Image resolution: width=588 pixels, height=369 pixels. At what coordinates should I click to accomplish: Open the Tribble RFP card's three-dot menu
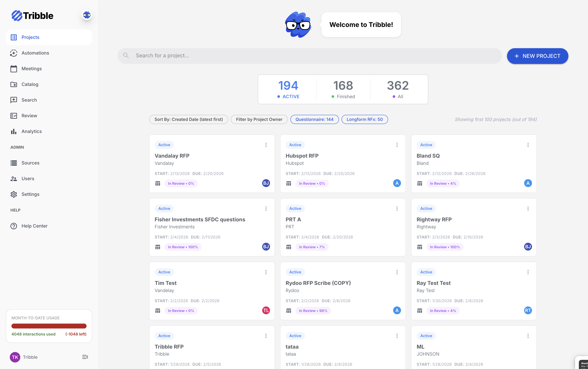point(266,336)
